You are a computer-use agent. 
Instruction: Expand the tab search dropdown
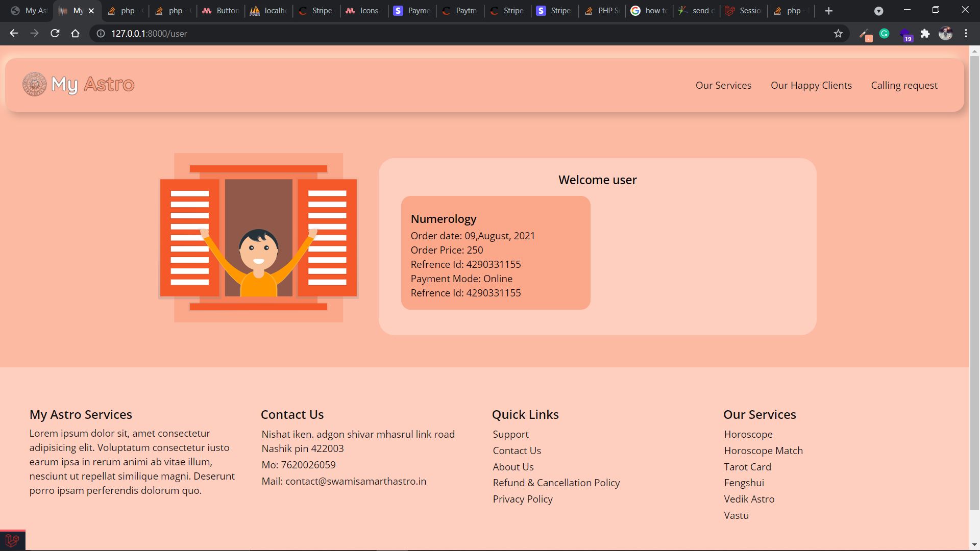click(878, 11)
